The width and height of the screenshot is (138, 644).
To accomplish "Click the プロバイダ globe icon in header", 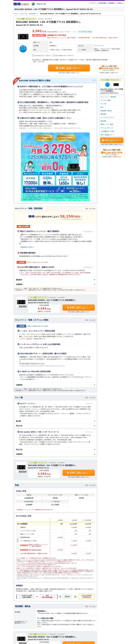I will tap(33, 4).
